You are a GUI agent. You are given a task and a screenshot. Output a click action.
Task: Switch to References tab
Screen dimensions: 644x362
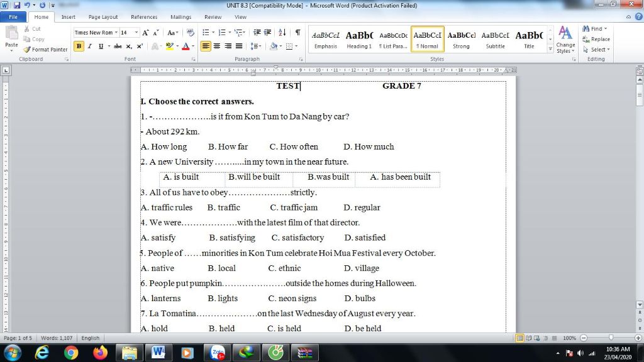[x=144, y=17]
